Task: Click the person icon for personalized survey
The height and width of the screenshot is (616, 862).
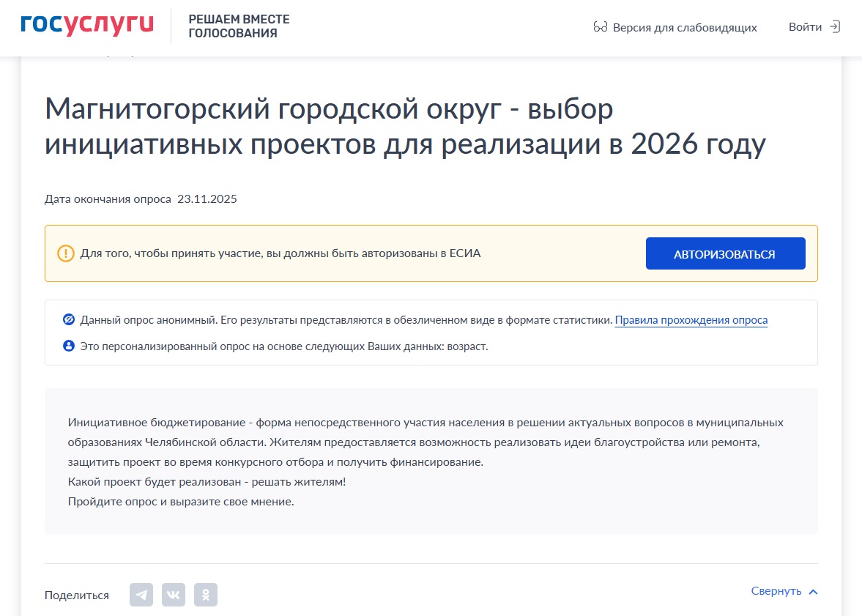Action: 69,346
